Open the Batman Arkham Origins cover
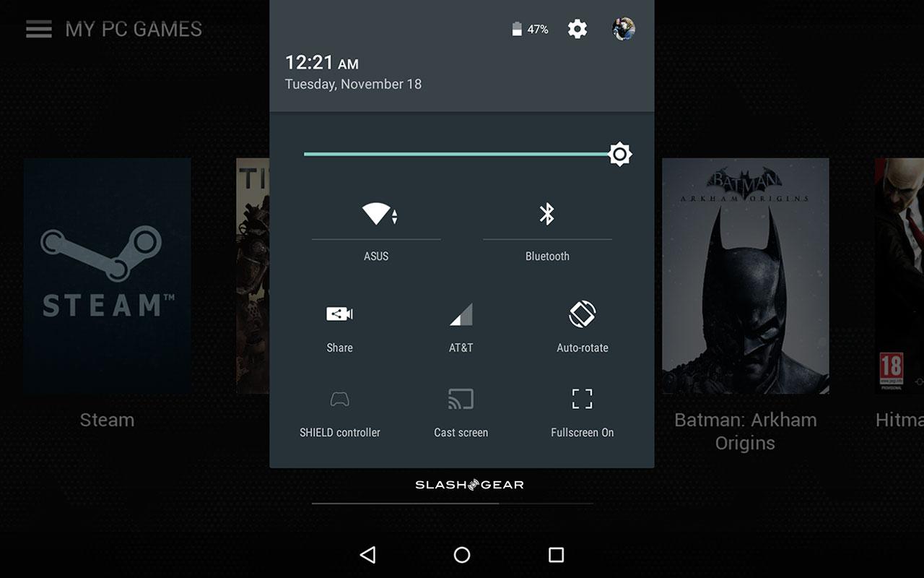The height and width of the screenshot is (578, 924). [x=746, y=276]
